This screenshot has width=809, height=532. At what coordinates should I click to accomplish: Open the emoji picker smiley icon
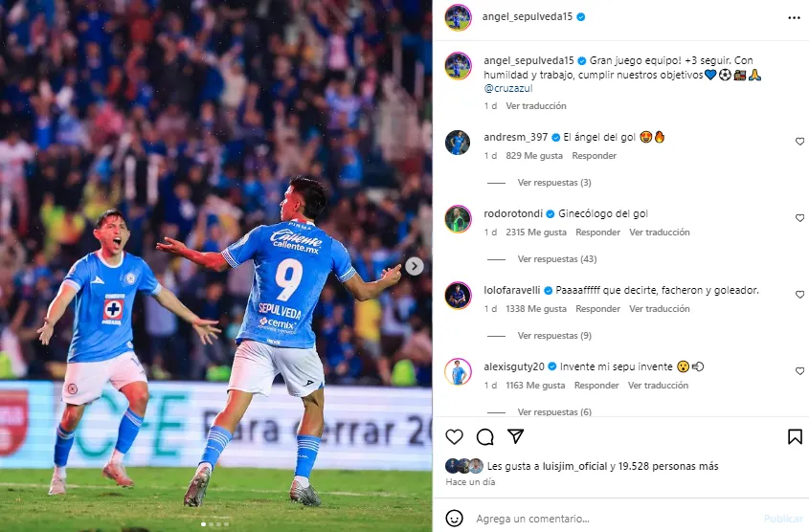(454, 518)
